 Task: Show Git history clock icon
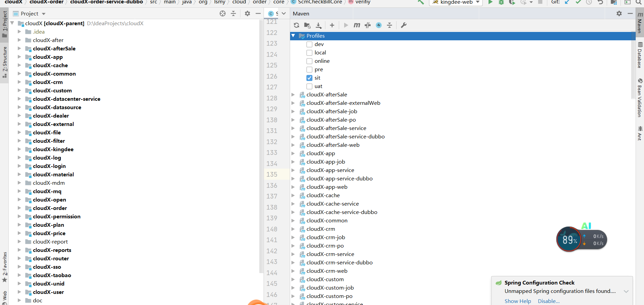point(589,2)
